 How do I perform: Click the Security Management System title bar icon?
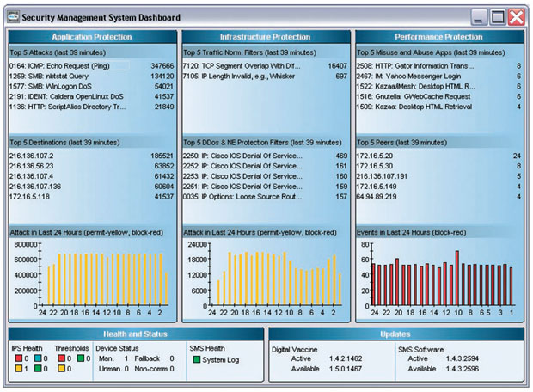point(11,16)
